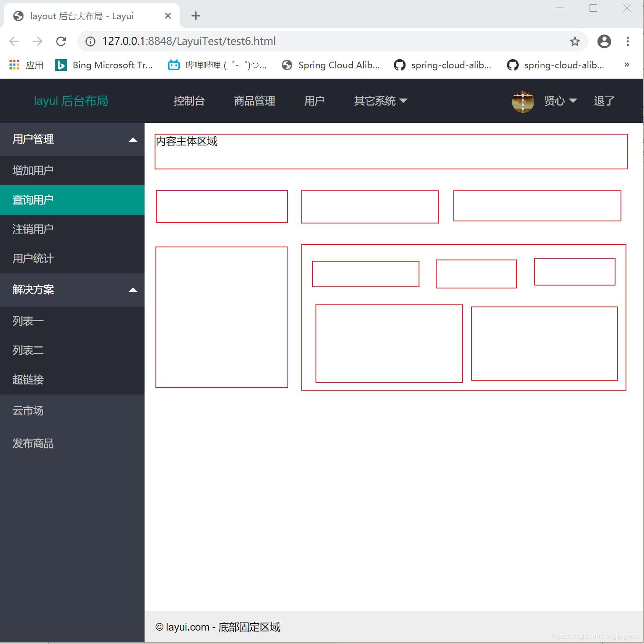Open the Chrome profile avatar icon
644x644 pixels.
tap(604, 41)
